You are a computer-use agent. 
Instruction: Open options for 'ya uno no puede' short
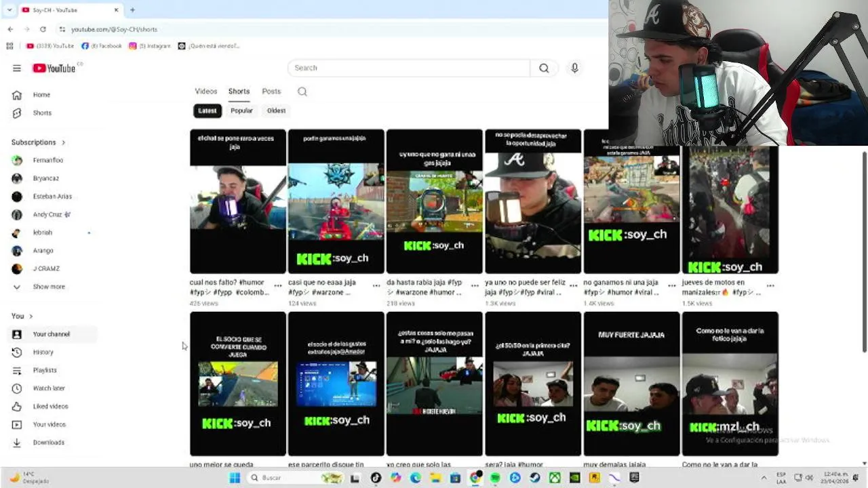[x=573, y=286]
